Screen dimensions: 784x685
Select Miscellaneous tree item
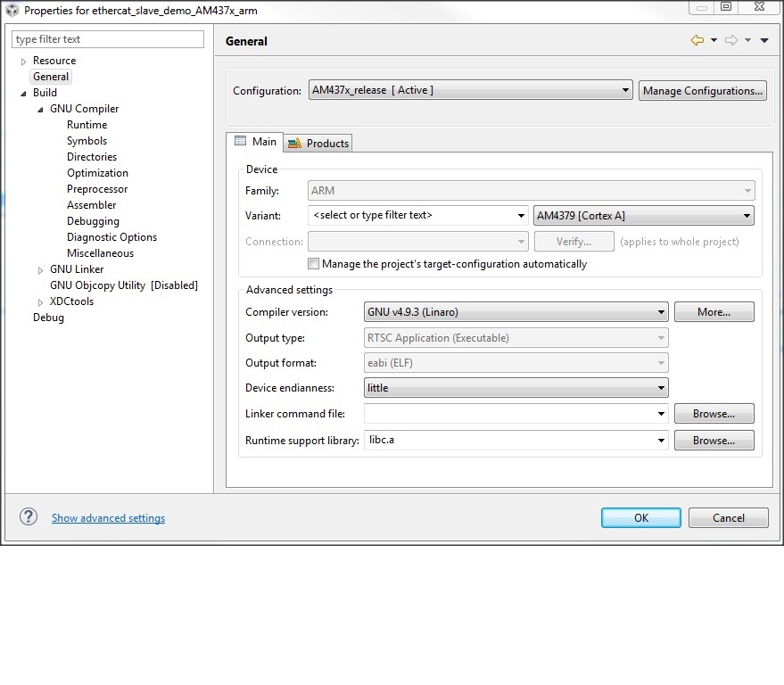tap(101, 253)
